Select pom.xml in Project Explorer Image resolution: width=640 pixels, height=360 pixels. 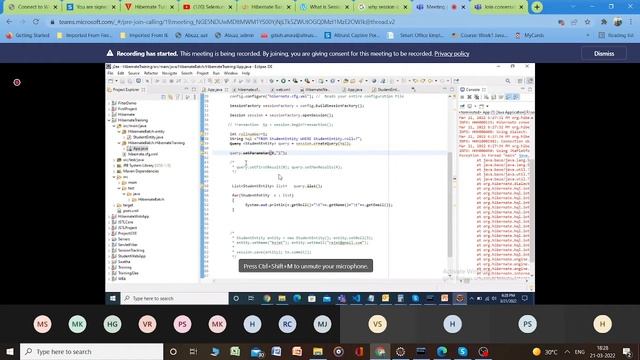click(127, 211)
